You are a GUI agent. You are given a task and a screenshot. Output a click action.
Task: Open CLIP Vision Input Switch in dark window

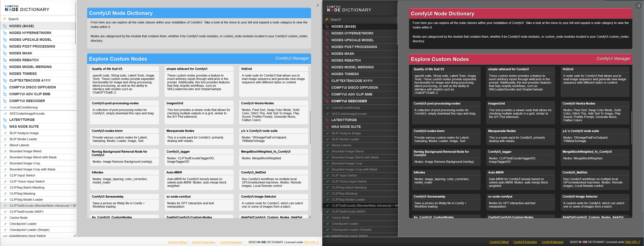(x=360, y=182)
